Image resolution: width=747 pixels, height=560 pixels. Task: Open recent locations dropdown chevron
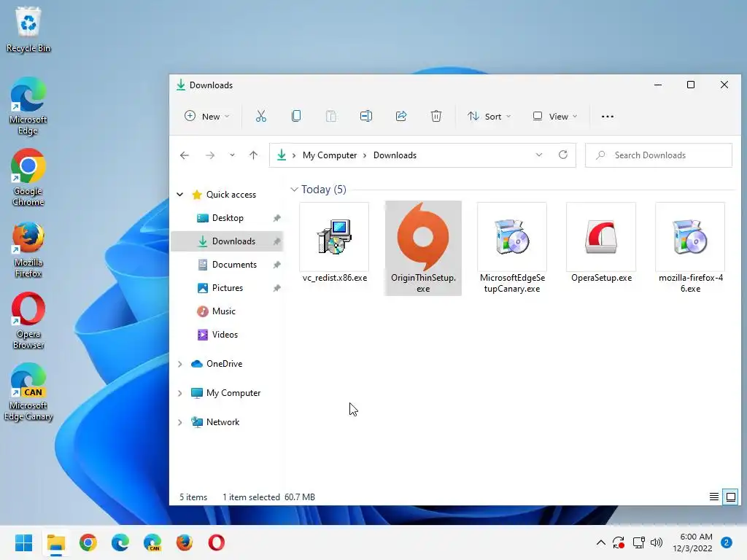point(232,155)
